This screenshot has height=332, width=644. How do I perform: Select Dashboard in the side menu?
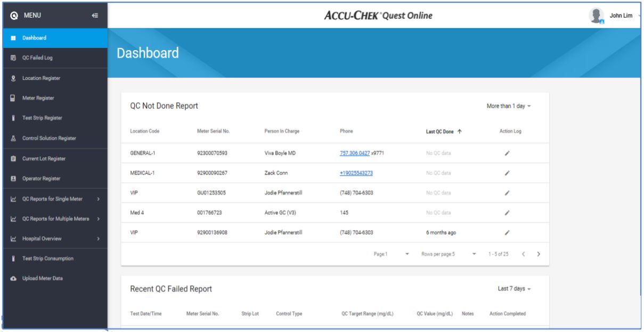point(55,38)
